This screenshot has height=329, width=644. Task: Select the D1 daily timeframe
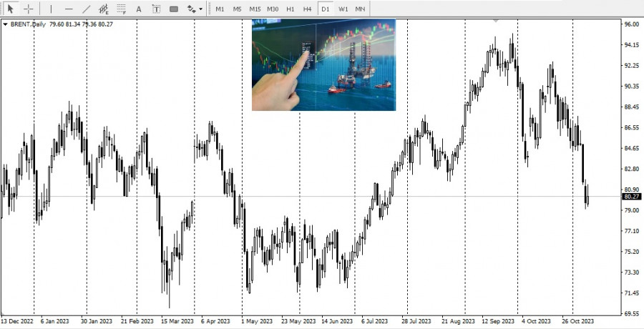(x=326, y=9)
